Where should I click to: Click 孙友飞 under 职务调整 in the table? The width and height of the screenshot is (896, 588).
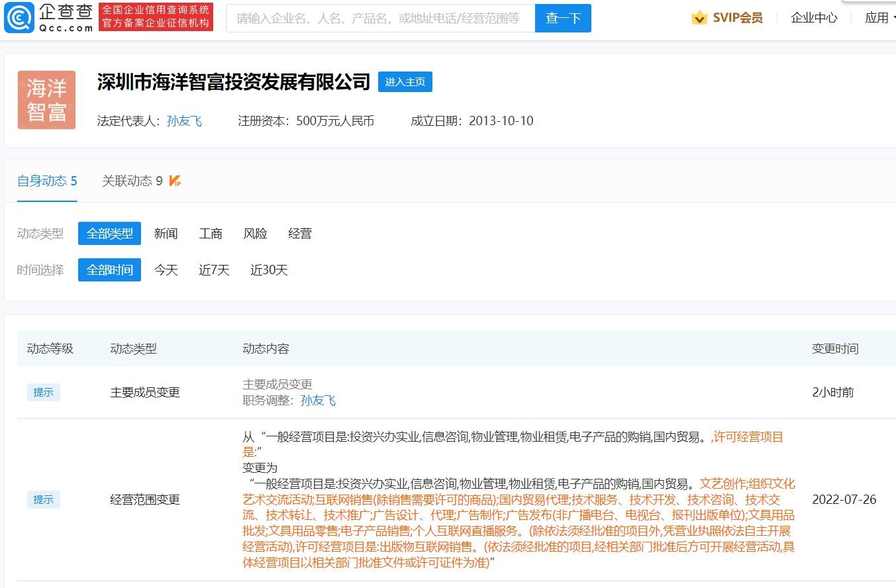(x=317, y=401)
